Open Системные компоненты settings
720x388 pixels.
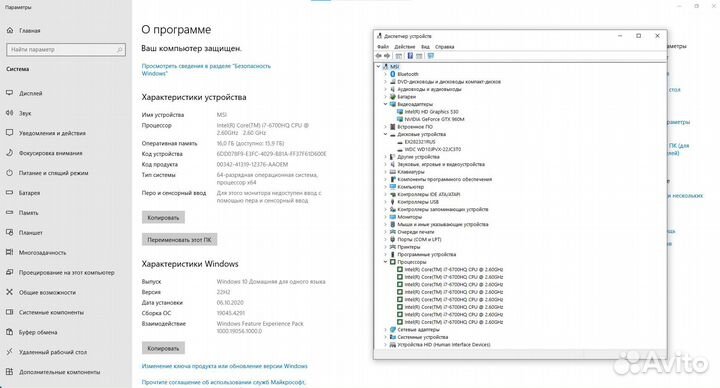click(x=51, y=312)
